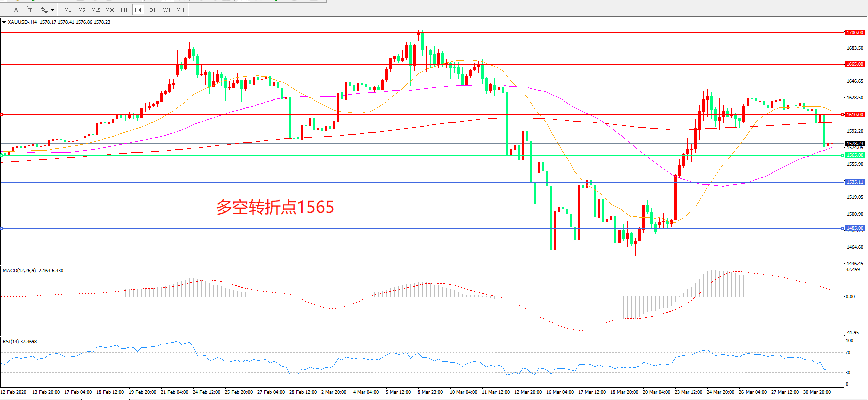Image resolution: width=868 pixels, height=400 pixels.
Task: Switch chart to D1 timeframe
Action: 152,10
